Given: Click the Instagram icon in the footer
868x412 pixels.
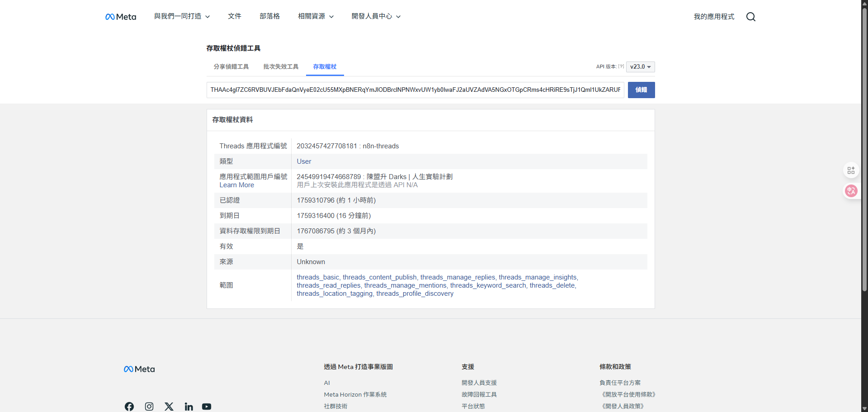Looking at the screenshot, I should click(149, 406).
